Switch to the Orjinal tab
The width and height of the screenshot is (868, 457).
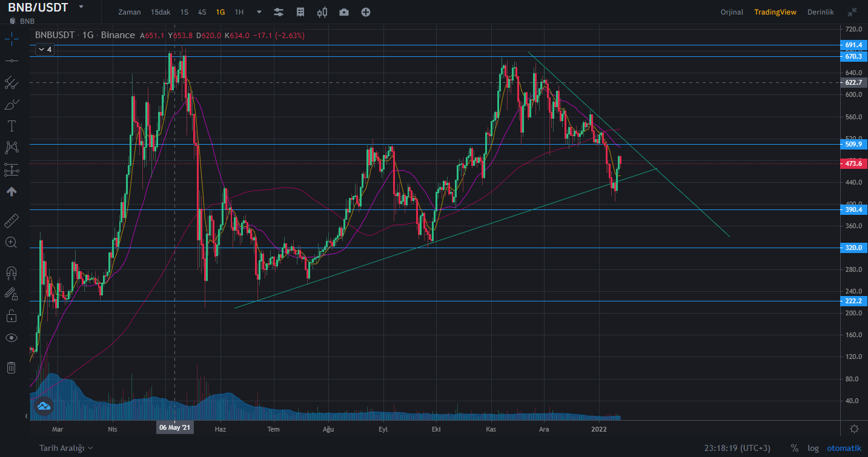pyautogui.click(x=732, y=12)
